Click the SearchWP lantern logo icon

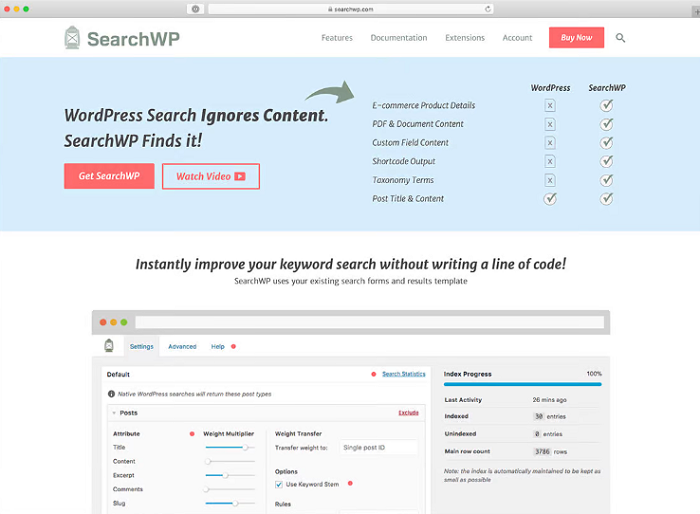(72, 38)
